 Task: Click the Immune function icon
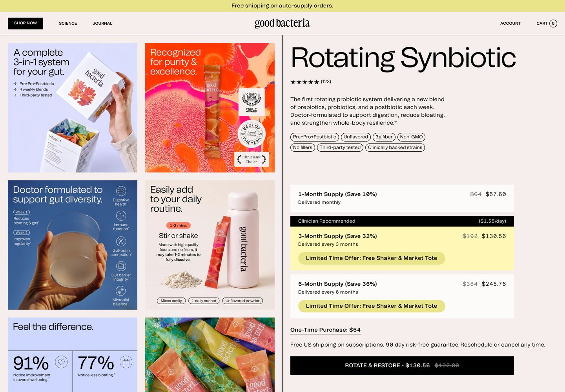pyautogui.click(x=121, y=216)
